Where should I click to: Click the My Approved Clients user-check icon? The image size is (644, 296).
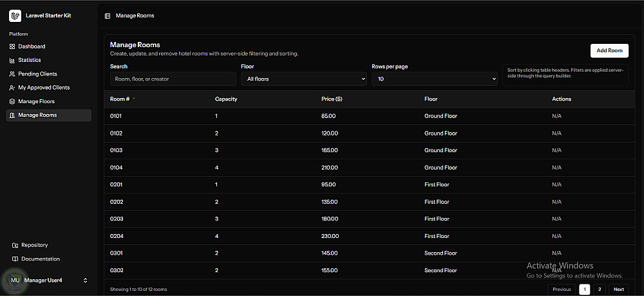pos(12,88)
